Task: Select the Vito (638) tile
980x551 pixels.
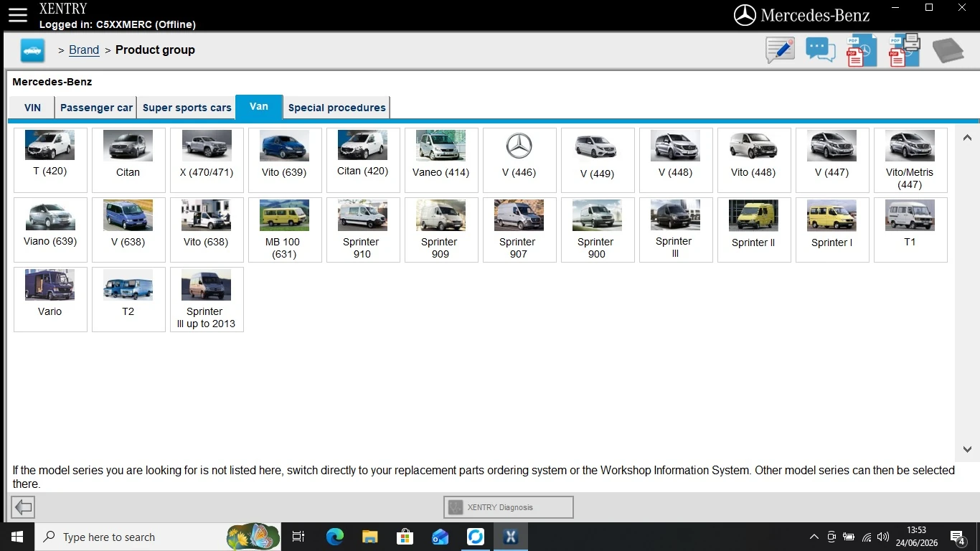Action: click(207, 230)
